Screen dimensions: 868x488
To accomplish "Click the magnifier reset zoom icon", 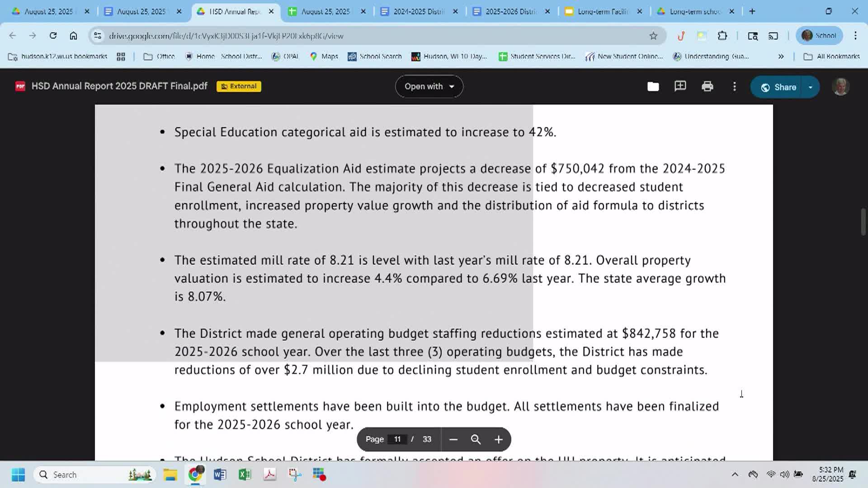I will click(476, 439).
